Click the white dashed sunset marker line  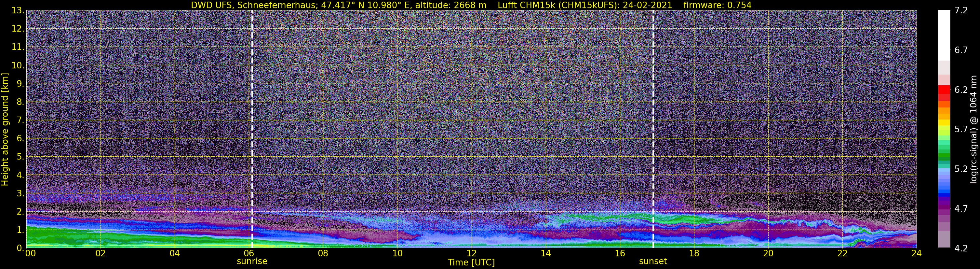click(x=653, y=129)
